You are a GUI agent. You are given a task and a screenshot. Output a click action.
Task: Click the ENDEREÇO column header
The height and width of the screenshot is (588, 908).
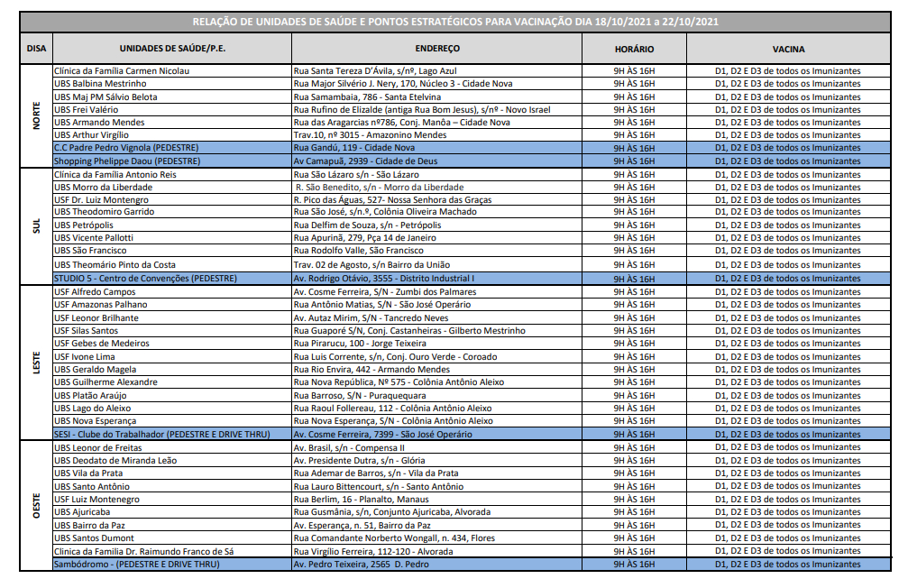click(438, 49)
